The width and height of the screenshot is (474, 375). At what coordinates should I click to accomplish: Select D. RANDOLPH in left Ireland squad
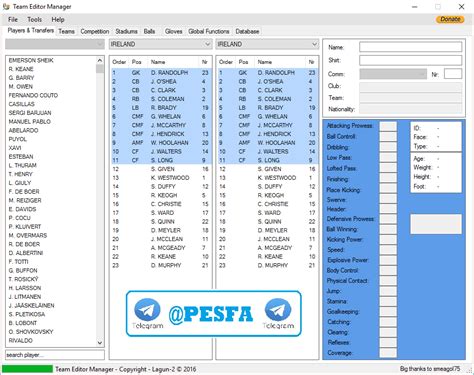(x=161, y=73)
